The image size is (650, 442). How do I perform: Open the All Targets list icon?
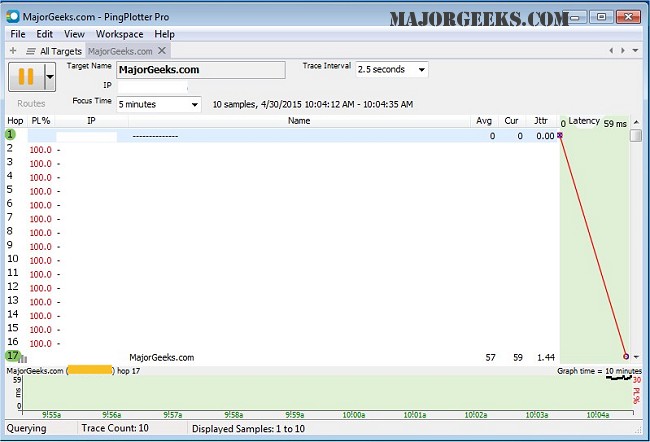point(30,51)
